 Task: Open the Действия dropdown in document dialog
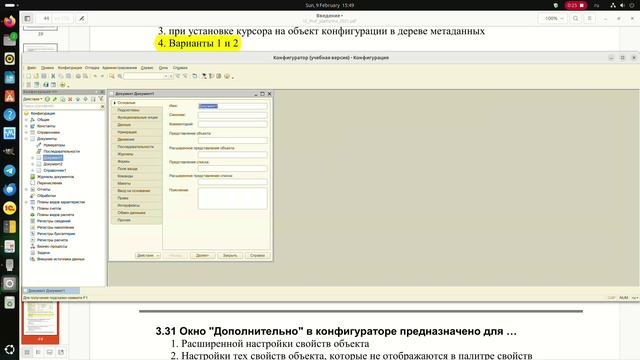tap(148, 256)
